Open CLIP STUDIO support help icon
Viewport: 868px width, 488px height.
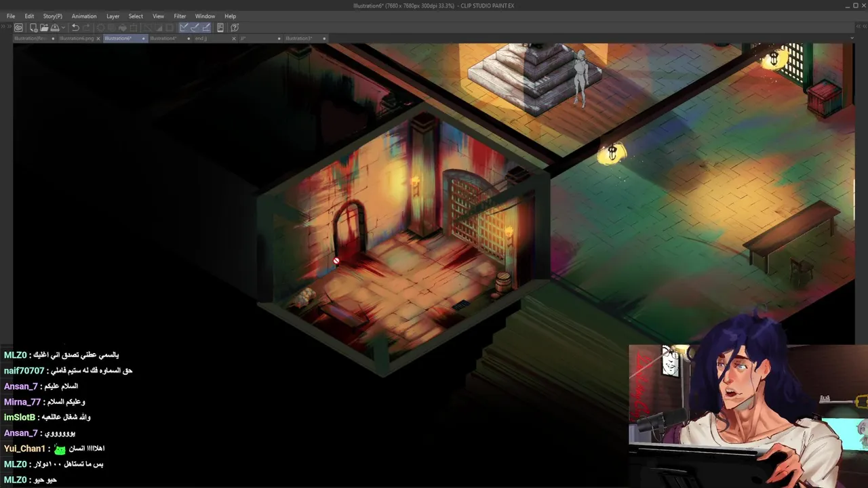pos(235,28)
